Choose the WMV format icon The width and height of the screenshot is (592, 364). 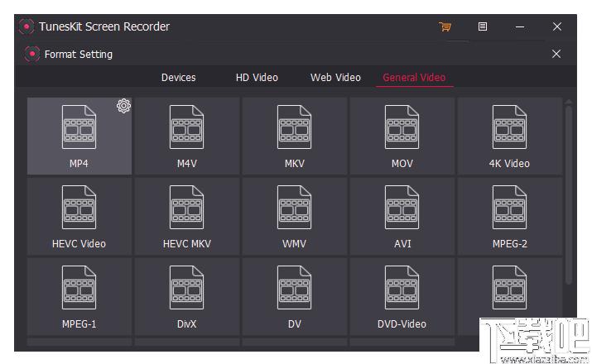tap(294, 208)
